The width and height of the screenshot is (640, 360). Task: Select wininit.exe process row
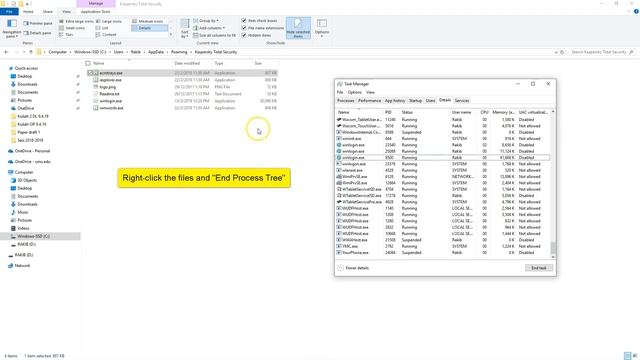pyautogui.click(x=443, y=139)
